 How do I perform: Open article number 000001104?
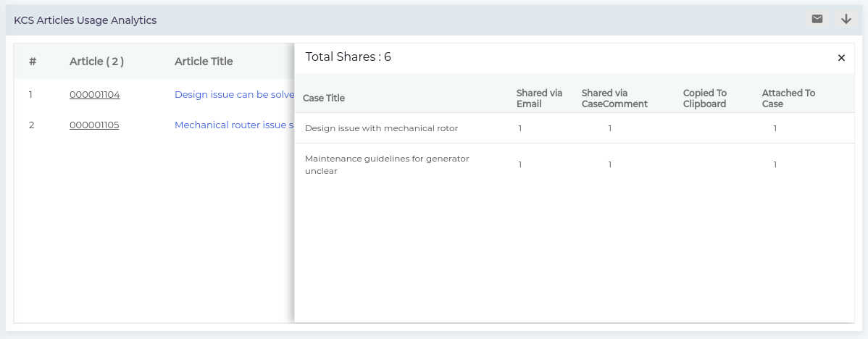pyautogui.click(x=95, y=95)
